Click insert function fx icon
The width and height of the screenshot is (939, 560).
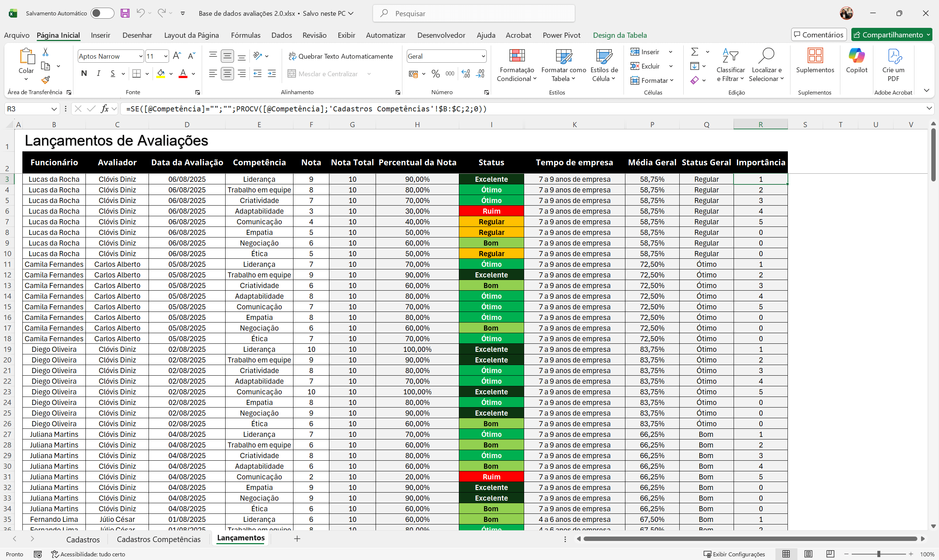105,109
